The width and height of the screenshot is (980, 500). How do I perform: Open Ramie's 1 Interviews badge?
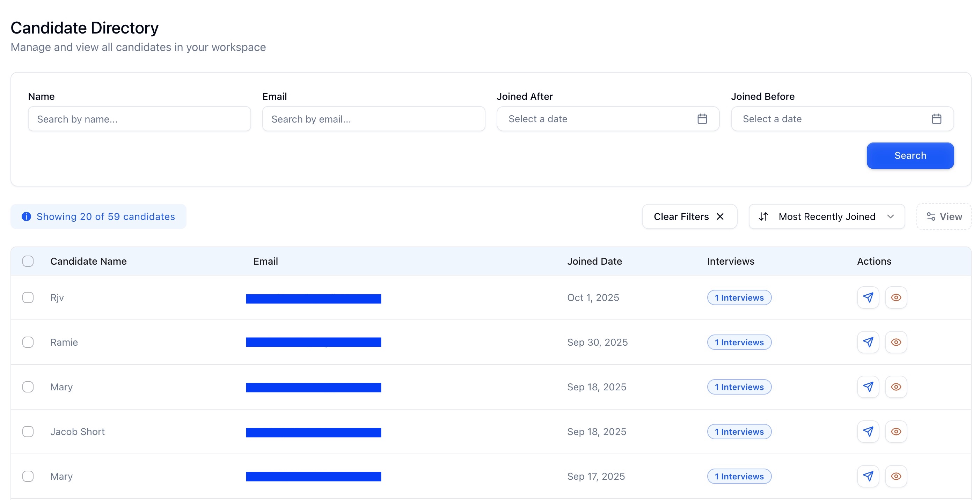(739, 342)
